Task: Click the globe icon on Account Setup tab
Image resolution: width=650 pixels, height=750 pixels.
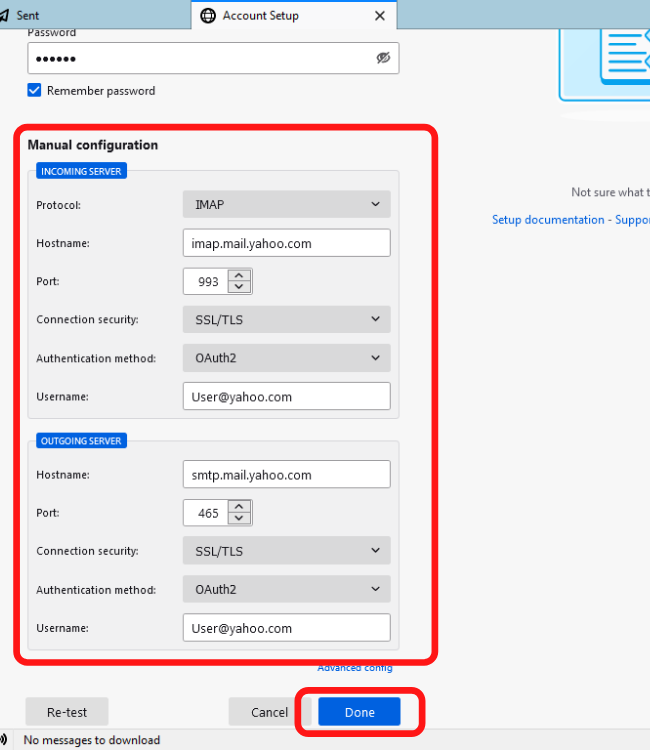Action: pos(208,16)
